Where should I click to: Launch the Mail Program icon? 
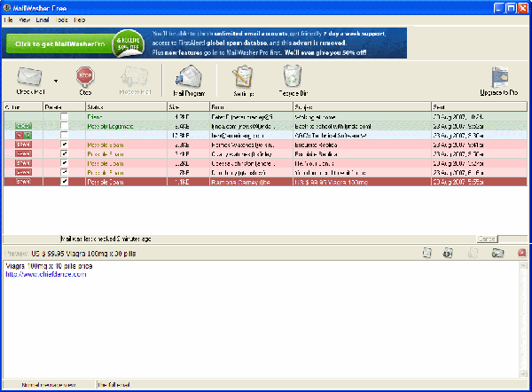[189, 76]
